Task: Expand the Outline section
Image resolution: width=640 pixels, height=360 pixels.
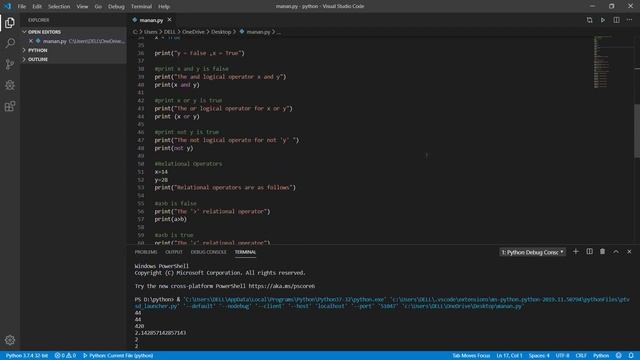Action: 38,60
